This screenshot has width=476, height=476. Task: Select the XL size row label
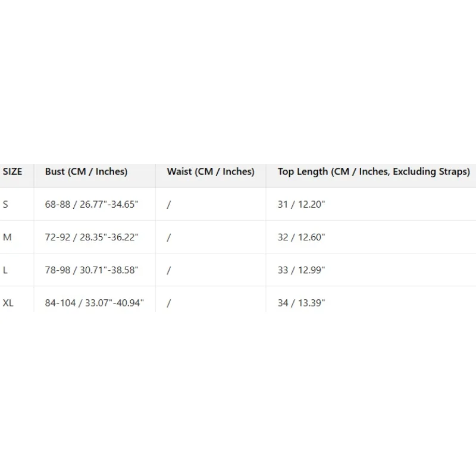click(8, 303)
